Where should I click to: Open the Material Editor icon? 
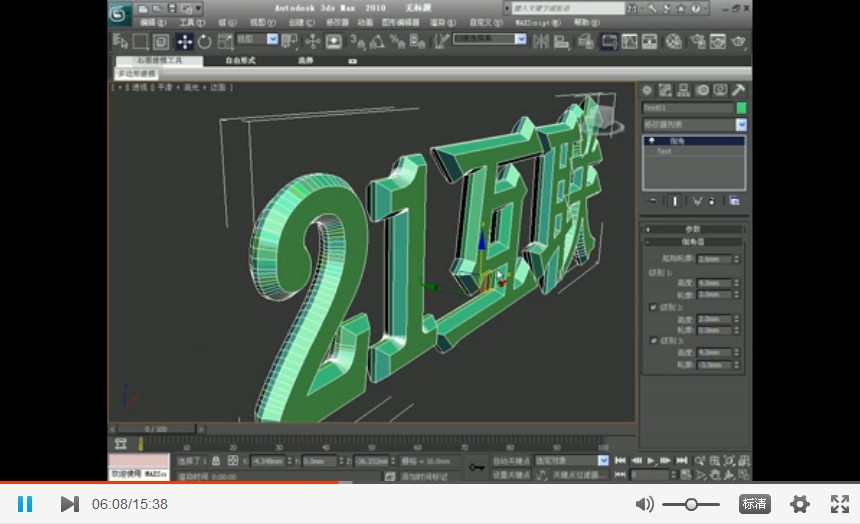674,41
